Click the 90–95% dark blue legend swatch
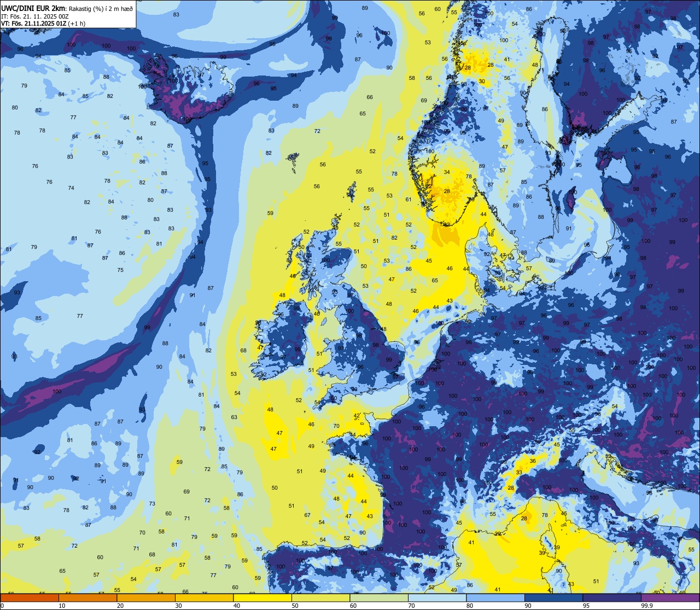The image size is (700, 610). coord(553,597)
